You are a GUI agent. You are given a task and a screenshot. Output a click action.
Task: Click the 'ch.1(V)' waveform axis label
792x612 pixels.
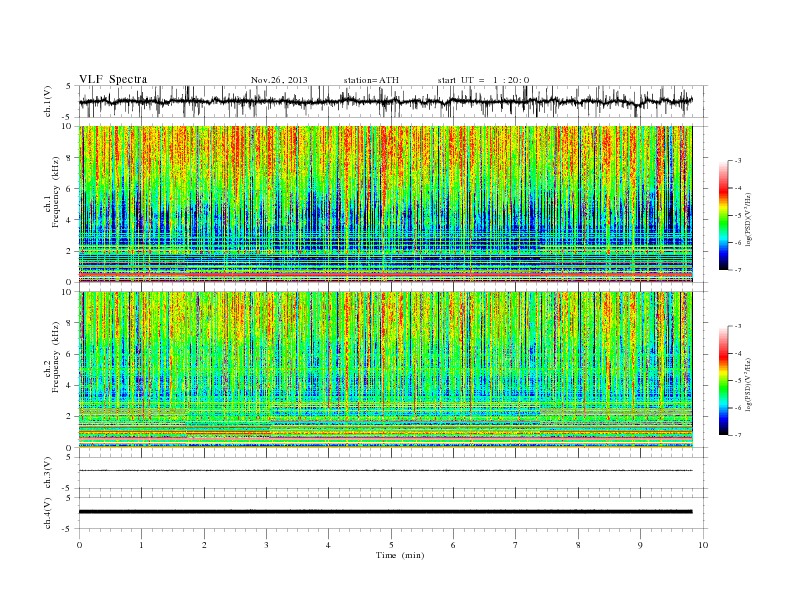point(48,101)
